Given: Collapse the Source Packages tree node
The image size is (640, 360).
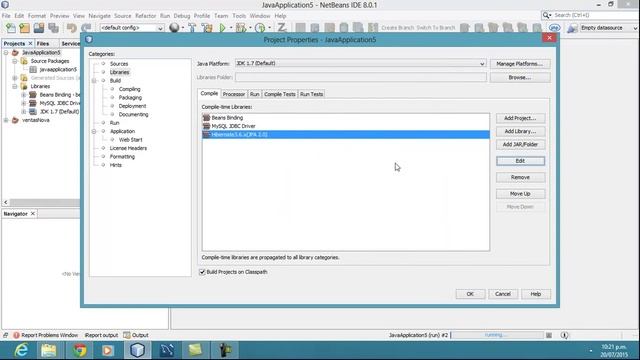Looking at the screenshot, I should tap(15, 61).
